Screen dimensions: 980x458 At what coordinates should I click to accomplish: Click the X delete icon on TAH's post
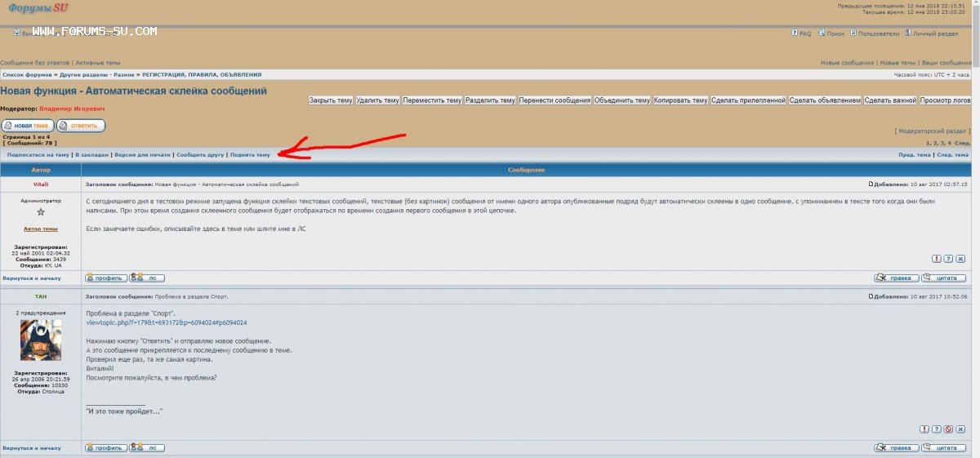960,429
